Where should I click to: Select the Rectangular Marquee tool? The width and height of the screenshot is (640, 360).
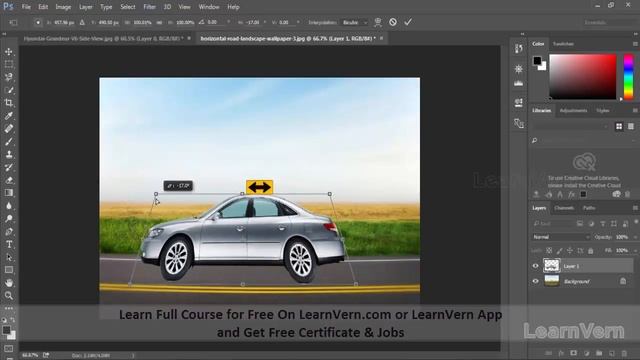(x=9, y=64)
